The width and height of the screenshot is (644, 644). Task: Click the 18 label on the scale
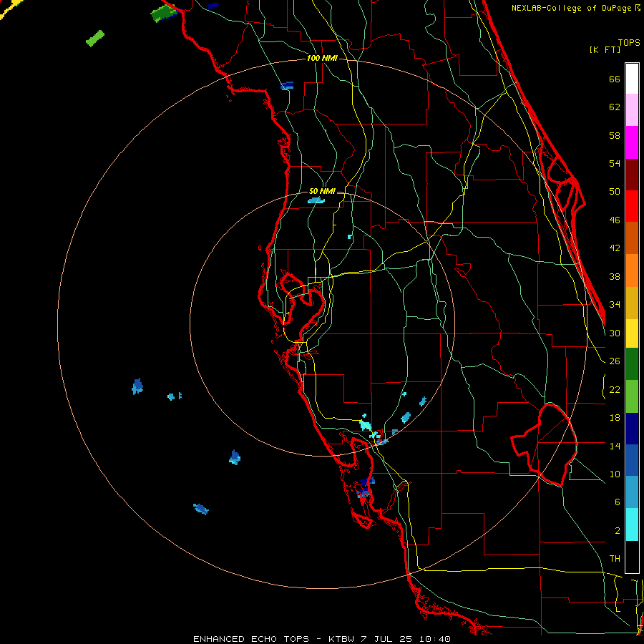click(x=615, y=418)
